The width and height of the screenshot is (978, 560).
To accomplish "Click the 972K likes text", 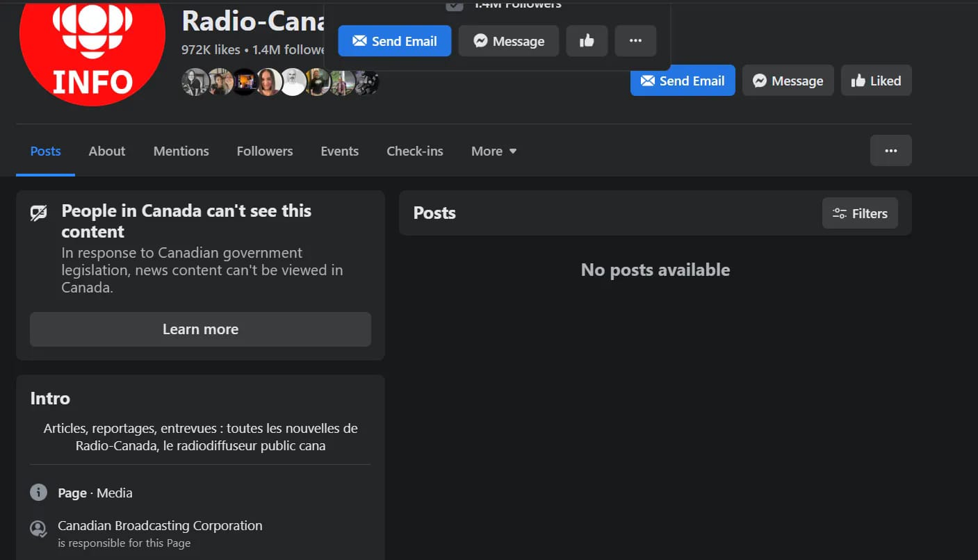I will tap(211, 50).
